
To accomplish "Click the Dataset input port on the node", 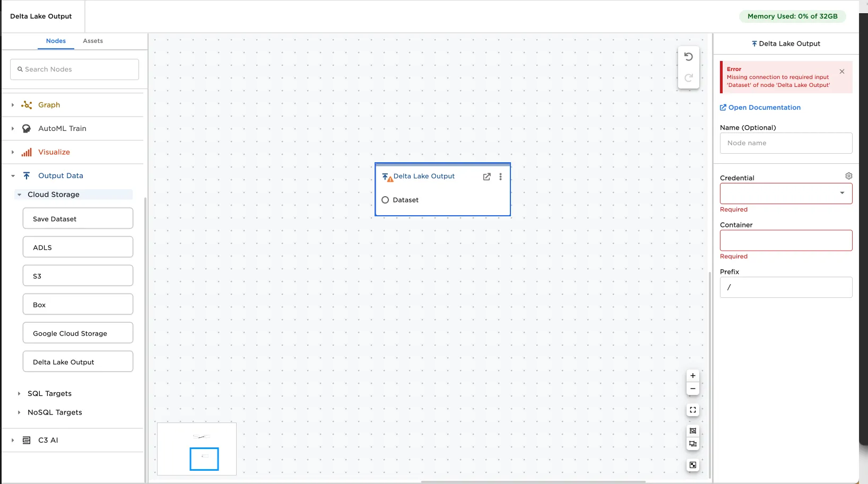I will point(385,200).
